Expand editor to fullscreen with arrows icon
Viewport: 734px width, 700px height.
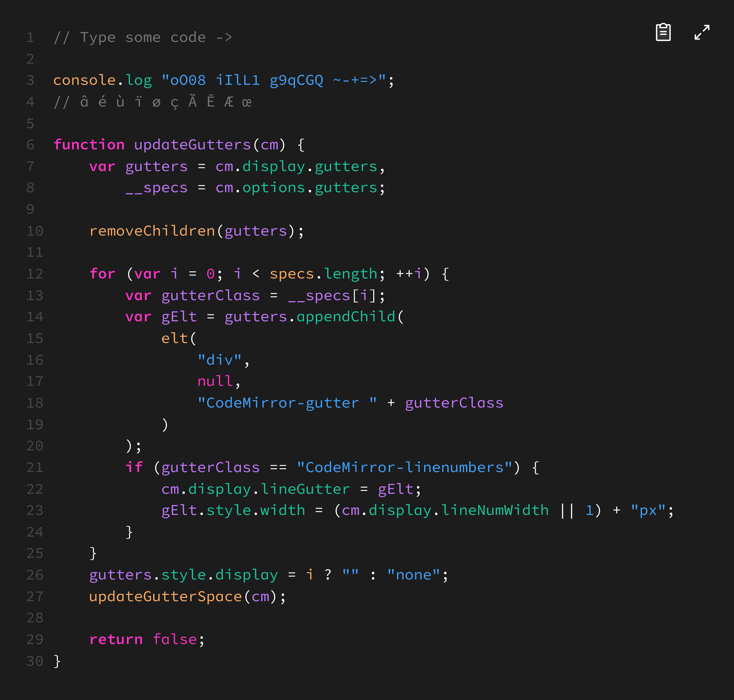click(702, 32)
